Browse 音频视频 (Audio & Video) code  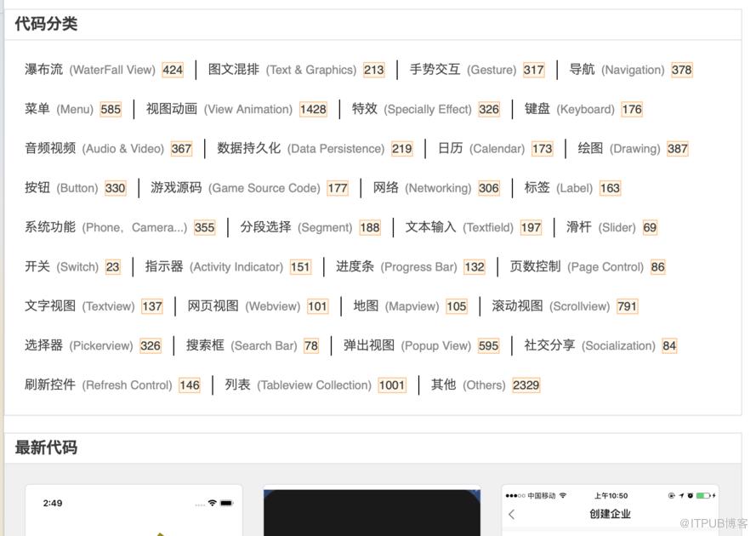(x=94, y=149)
